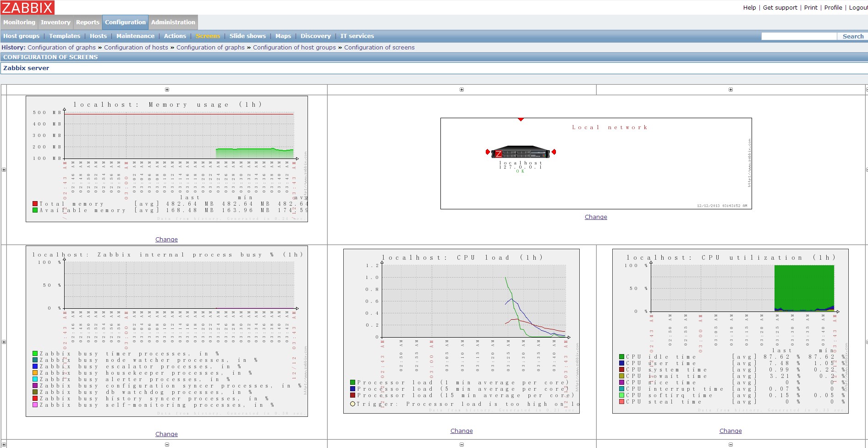
Task: Click the remove-column minus icon below CPU load graph
Action: pyautogui.click(x=461, y=445)
